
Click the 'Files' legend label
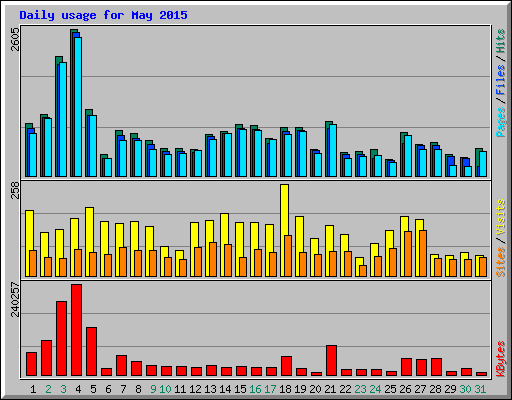tap(500, 80)
